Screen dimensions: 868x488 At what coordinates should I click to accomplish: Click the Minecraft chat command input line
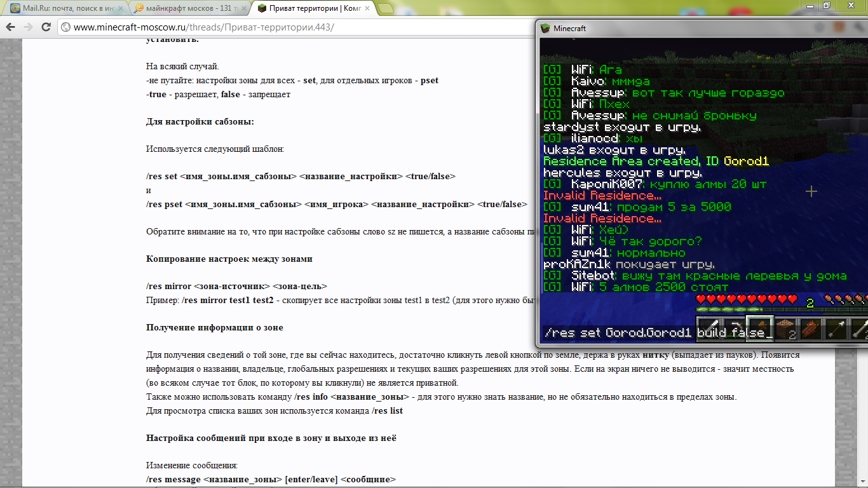click(616, 333)
